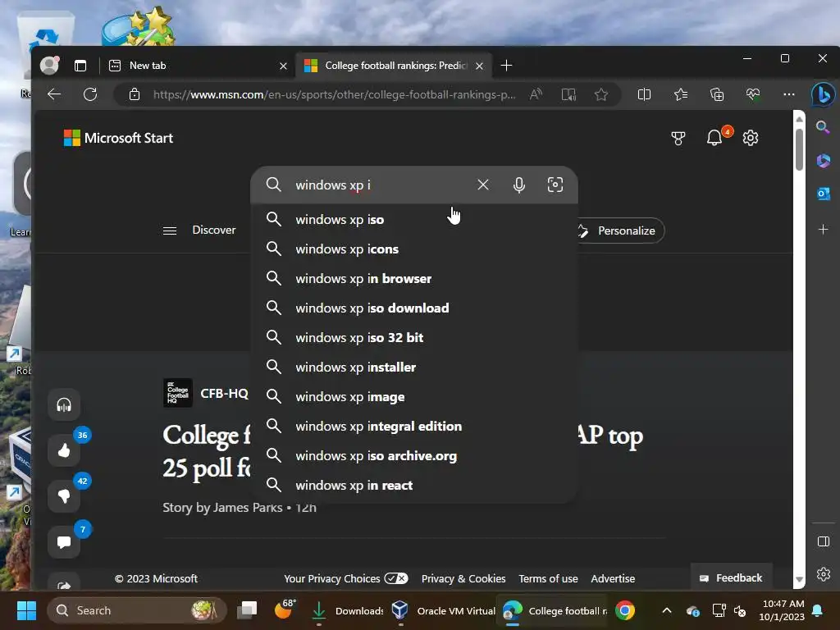Search by voice microphone icon
Viewport: 840px width, 630px height.
coord(518,185)
